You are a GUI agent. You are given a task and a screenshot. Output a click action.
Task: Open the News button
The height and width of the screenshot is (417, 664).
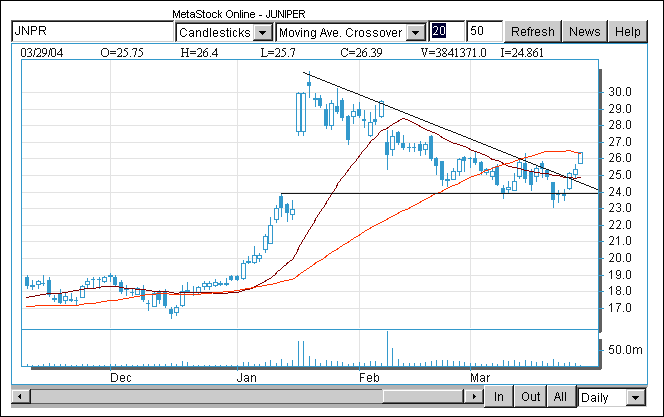pos(584,32)
